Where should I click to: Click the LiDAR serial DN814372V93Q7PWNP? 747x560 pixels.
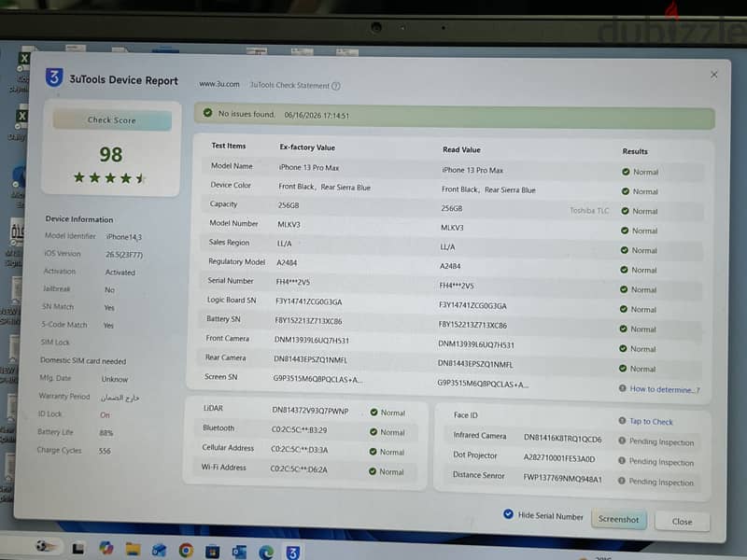310,410
